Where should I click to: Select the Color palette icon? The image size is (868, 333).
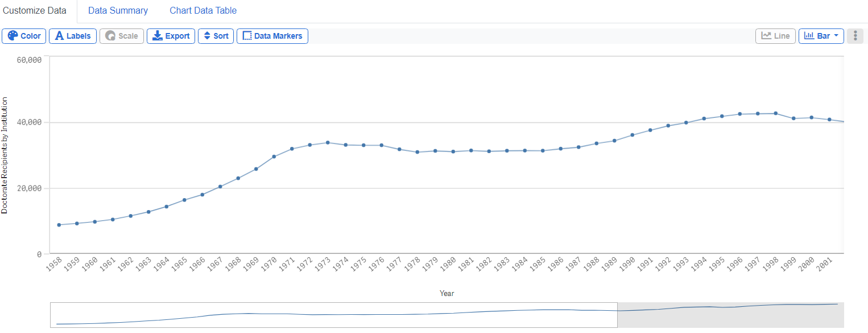pyautogui.click(x=12, y=36)
